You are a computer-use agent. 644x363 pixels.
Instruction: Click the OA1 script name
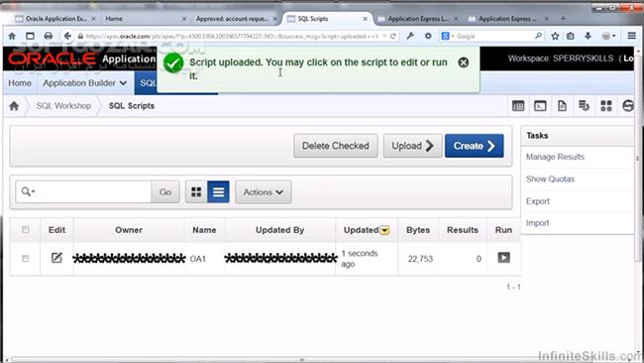pyautogui.click(x=197, y=259)
